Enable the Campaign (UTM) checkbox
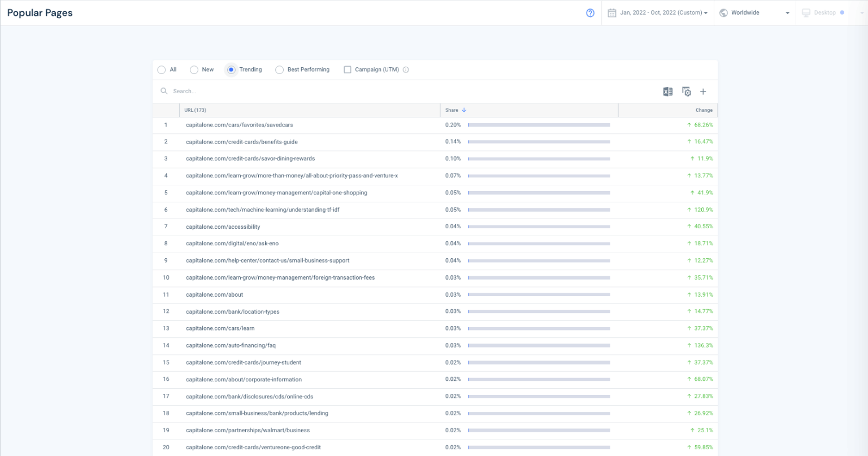Screen dimensions: 868x456 click(x=347, y=69)
